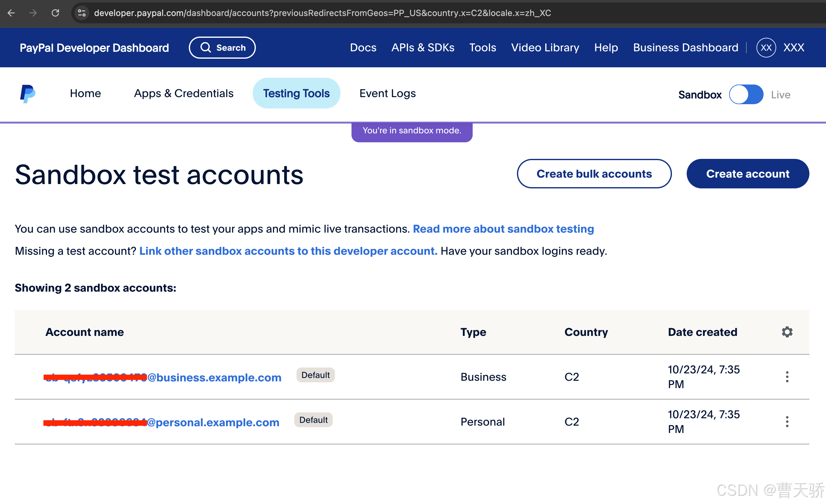Go to Video Library
The height and width of the screenshot is (504, 826).
pyautogui.click(x=545, y=48)
